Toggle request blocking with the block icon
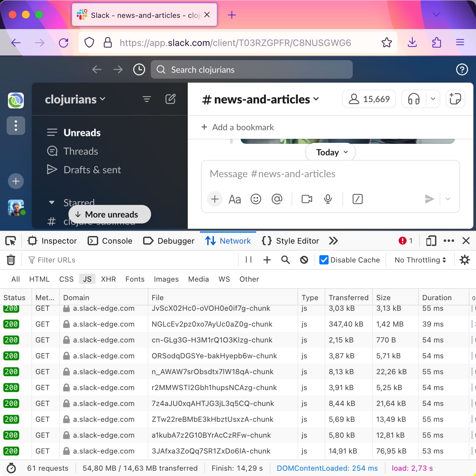The image size is (476, 476). [304, 260]
